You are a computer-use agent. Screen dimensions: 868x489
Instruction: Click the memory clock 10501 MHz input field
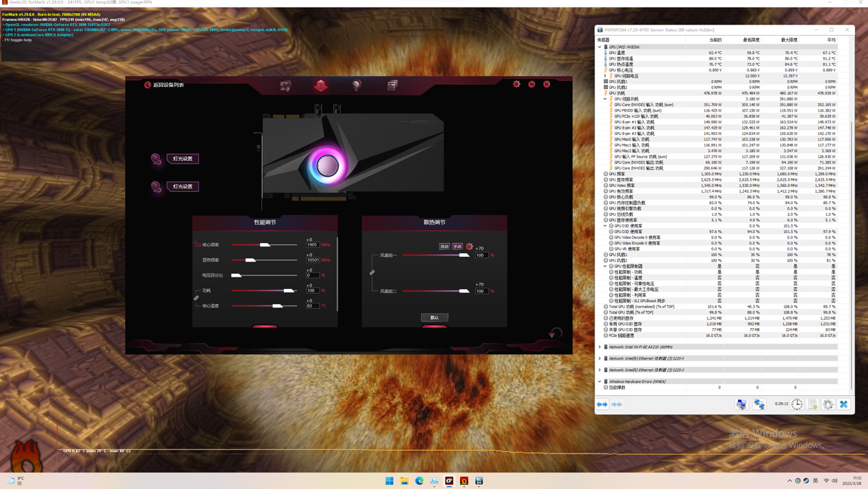point(312,260)
